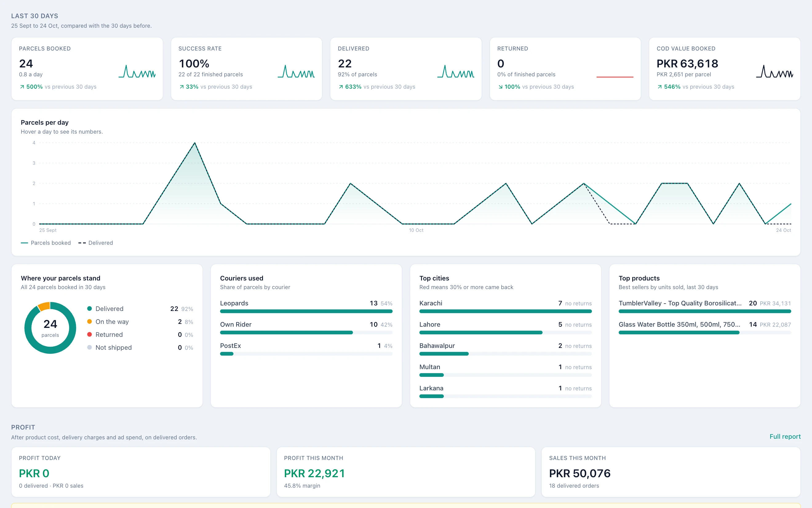Viewport: 812px width, 508px height.
Task: Click the red Returned legend dot
Action: 90,334
